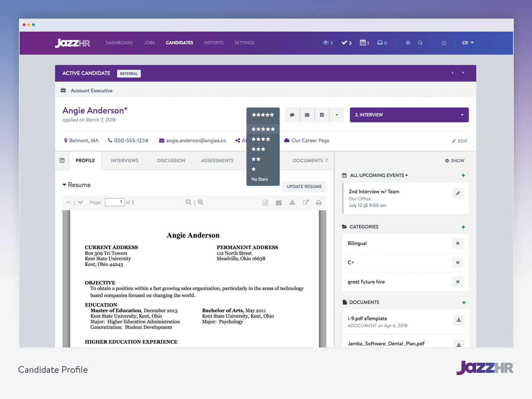Image resolution: width=532 pixels, height=399 pixels.
Task: Select two stars rating option
Action: pos(263,159)
